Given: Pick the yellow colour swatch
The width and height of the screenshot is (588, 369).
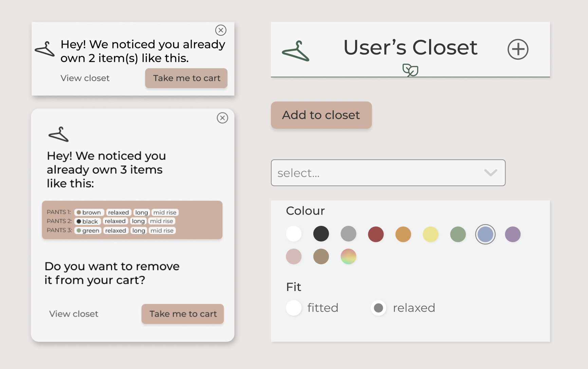Looking at the screenshot, I should click(430, 234).
